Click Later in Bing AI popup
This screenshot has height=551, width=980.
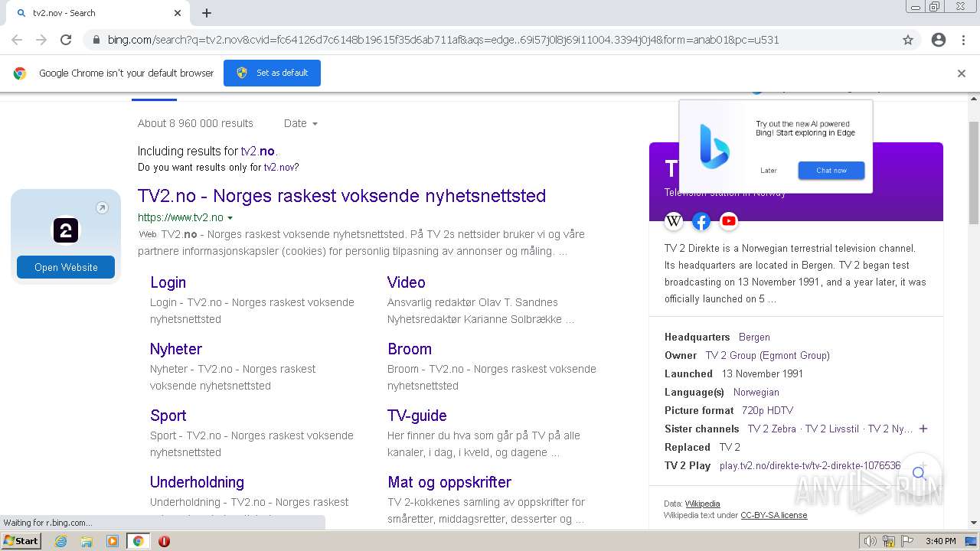pos(769,171)
